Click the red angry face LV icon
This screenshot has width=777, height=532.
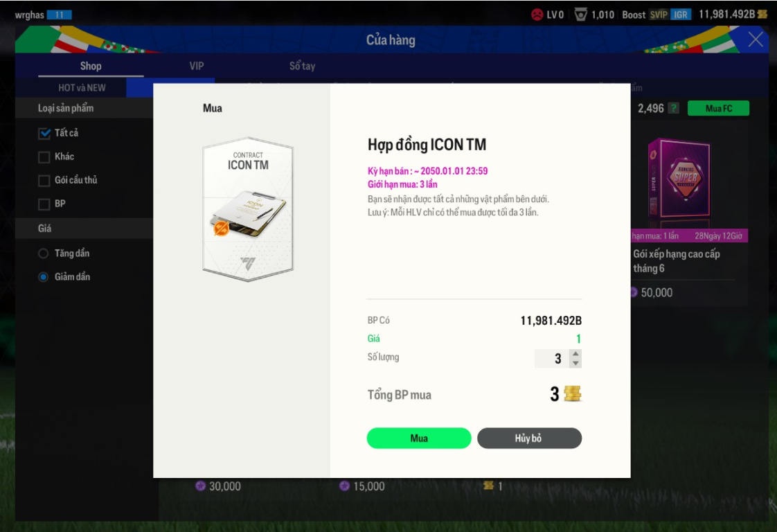pos(537,15)
